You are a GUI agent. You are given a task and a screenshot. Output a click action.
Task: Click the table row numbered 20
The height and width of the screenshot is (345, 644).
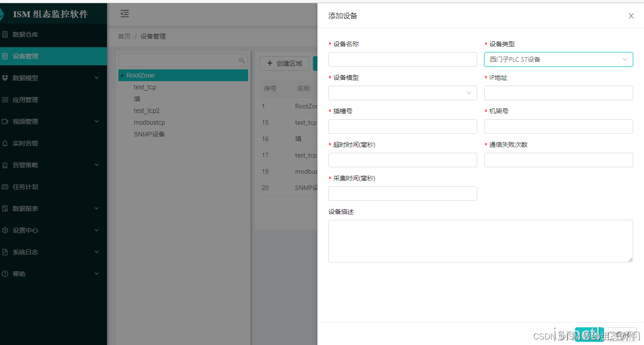288,188
